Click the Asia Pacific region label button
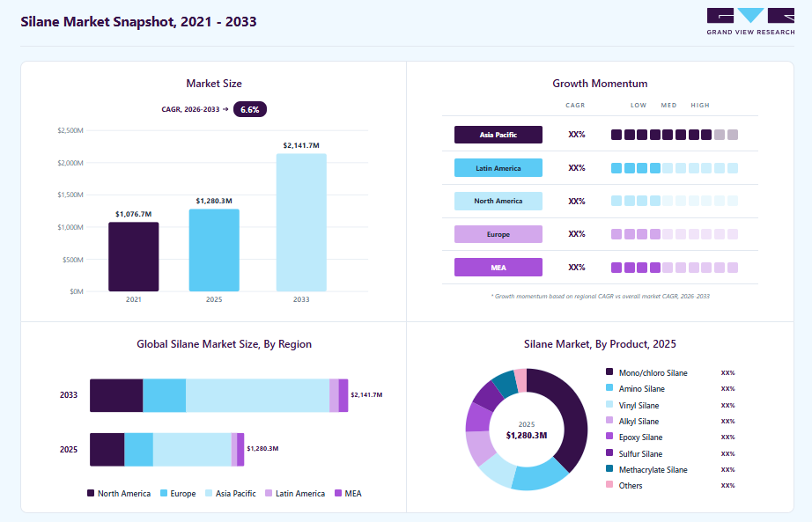812x522 pixels. point(498,135)
